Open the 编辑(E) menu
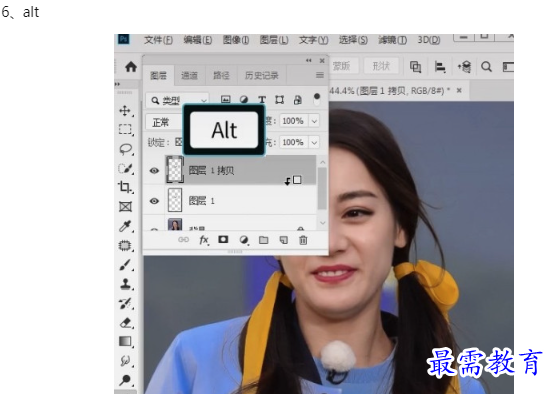Viewport: 551px width, 394px height. tap(198, 40)
